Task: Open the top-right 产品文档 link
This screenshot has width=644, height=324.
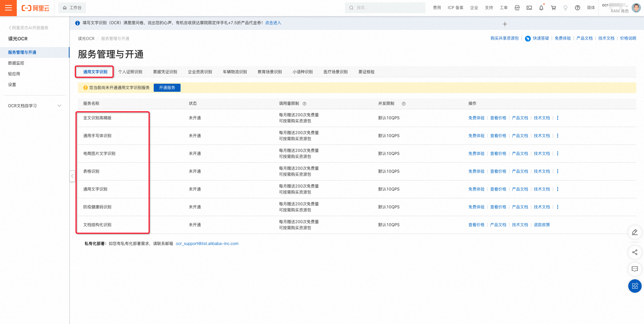Action: click(584, 38)
